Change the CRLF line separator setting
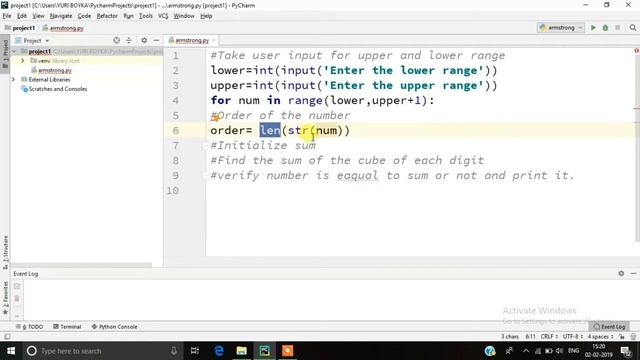Image resolution: width=640 pixels, height=360 pixels. coord(549,337)
